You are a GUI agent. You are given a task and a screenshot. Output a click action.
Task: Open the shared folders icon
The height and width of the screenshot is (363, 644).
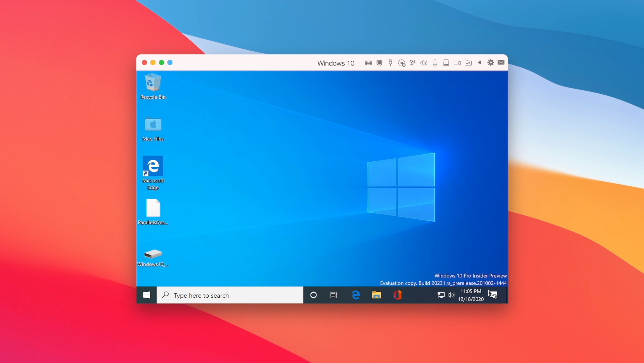[468, 63]
